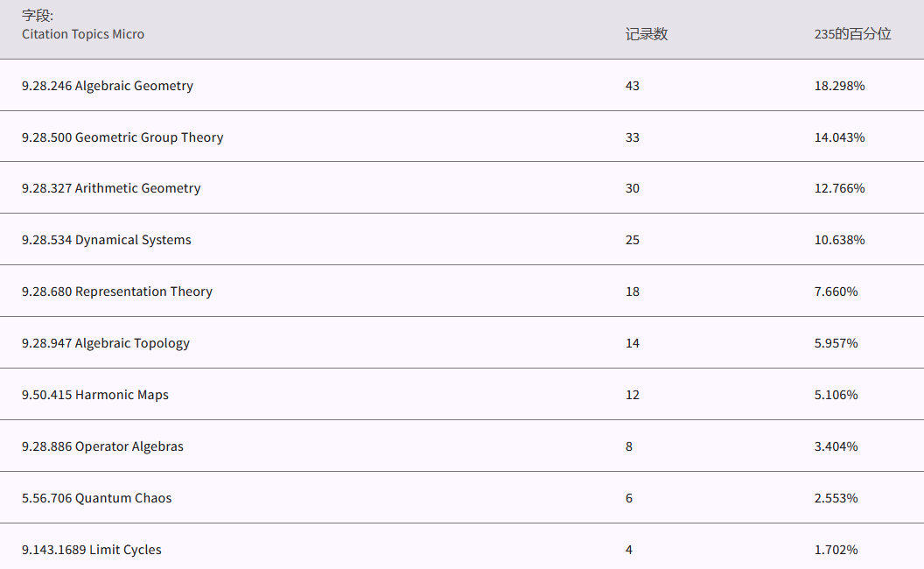This screenshot has width=924, height=569.
Task: Click the Citation Topics Micro field header
Action: (83, 34)
